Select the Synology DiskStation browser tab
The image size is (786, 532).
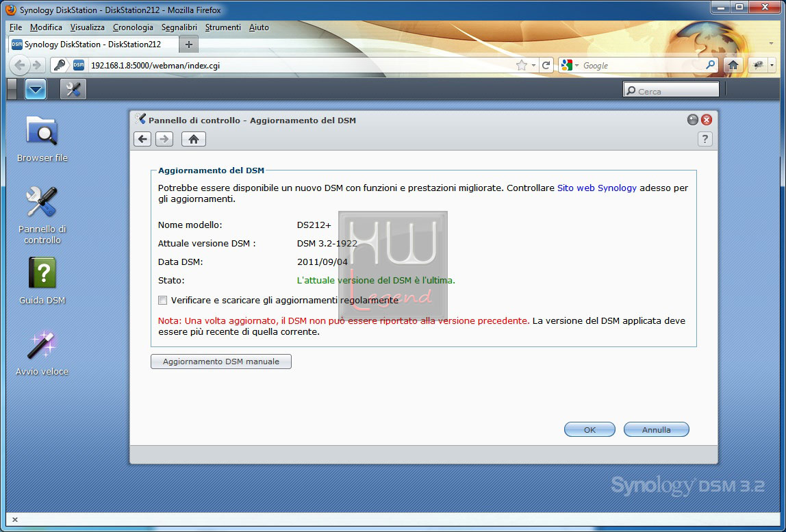point(94,44)
